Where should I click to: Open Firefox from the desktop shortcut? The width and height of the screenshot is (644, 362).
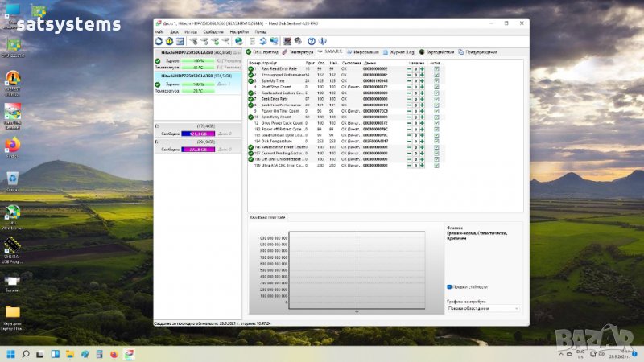[x=13, y=146]
